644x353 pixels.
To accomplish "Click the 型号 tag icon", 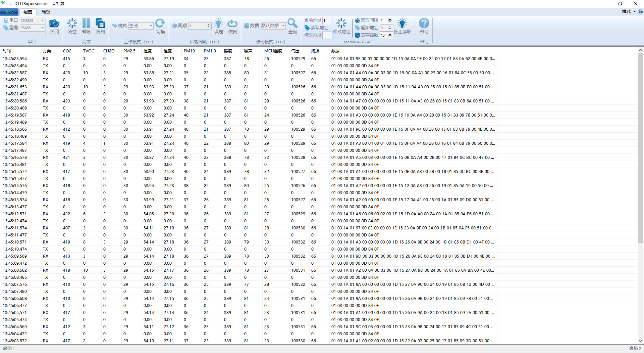I will (x=6, y=28).
